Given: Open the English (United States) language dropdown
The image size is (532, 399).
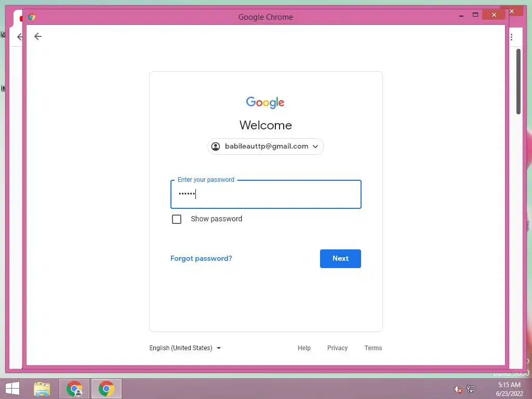Looking at the screenshot, I should pos(185,348).
